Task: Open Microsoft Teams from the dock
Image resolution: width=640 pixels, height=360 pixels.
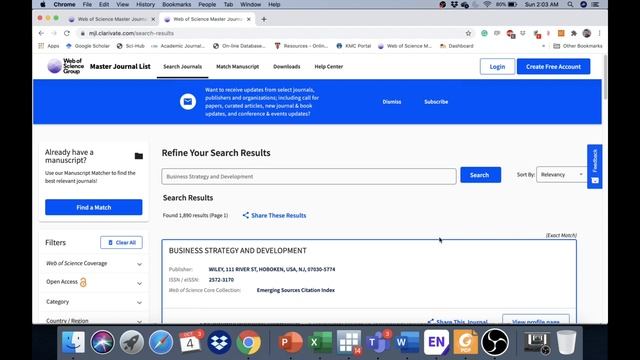Action: (378, 342)
